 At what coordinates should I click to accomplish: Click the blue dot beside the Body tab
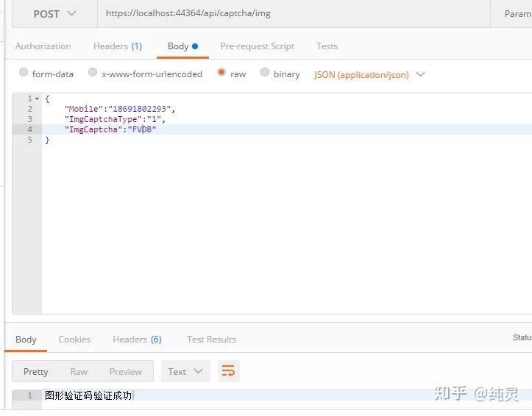tap(195, 46)
